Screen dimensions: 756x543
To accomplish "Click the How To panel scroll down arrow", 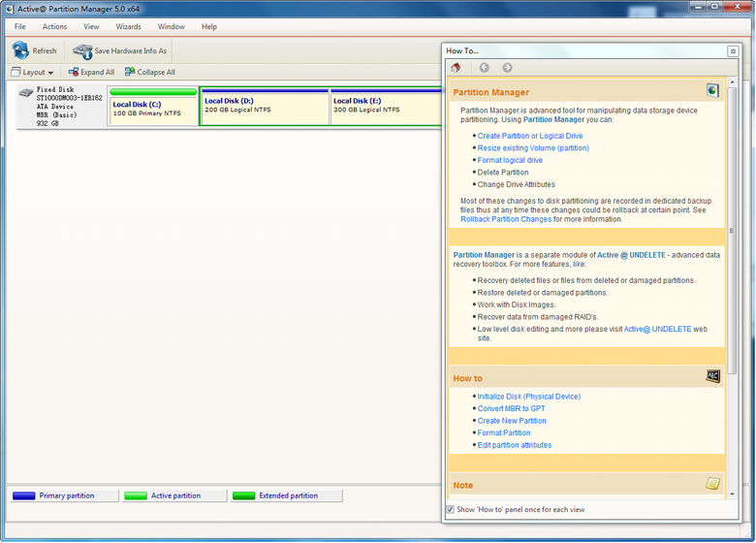I will tap(733, 495).
